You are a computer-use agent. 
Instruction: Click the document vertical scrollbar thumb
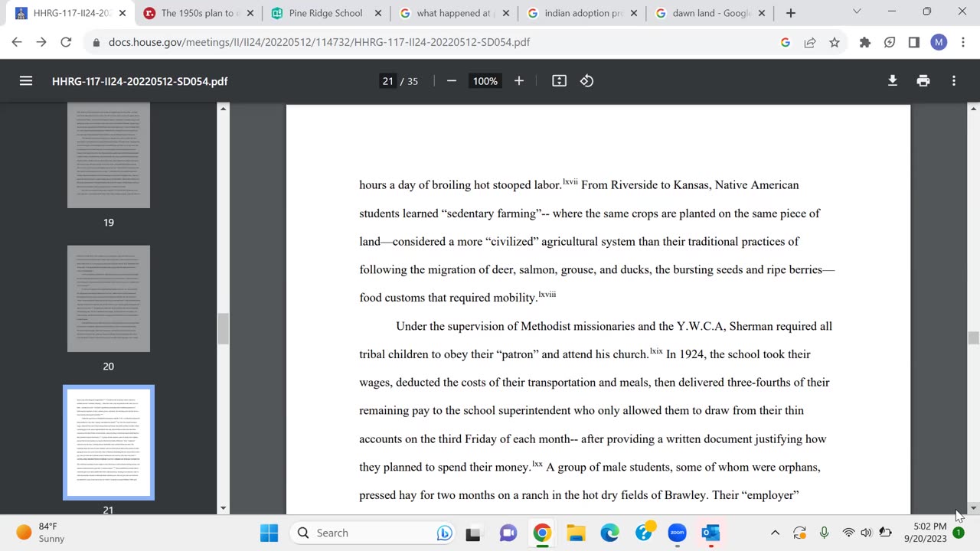973,338
